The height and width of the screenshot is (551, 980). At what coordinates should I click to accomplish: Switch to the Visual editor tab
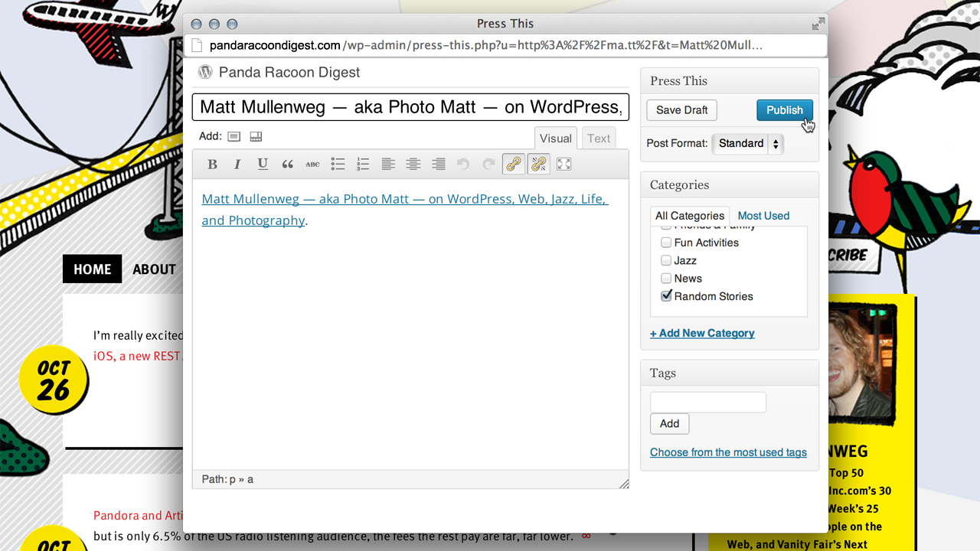pyautogui.click(x=556, y=139)
